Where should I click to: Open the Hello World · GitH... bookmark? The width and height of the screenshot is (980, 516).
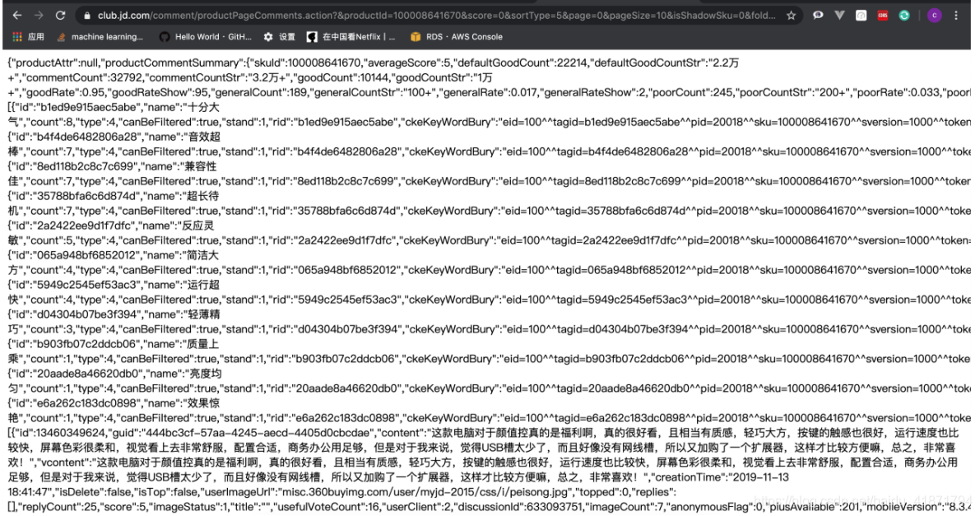click(206, 37)
